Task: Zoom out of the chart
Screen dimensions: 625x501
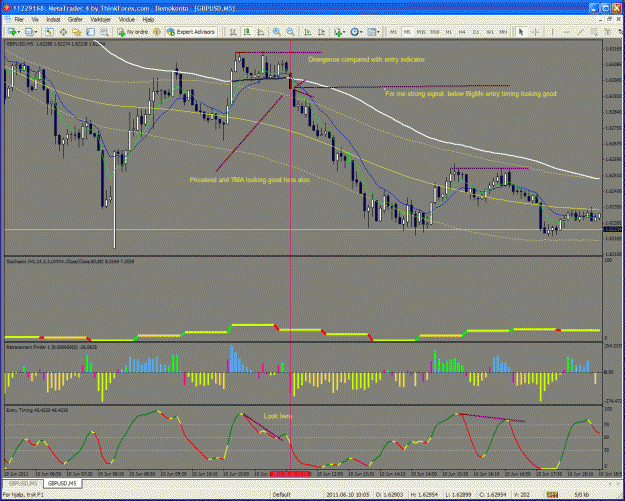Action: (291, 32)
